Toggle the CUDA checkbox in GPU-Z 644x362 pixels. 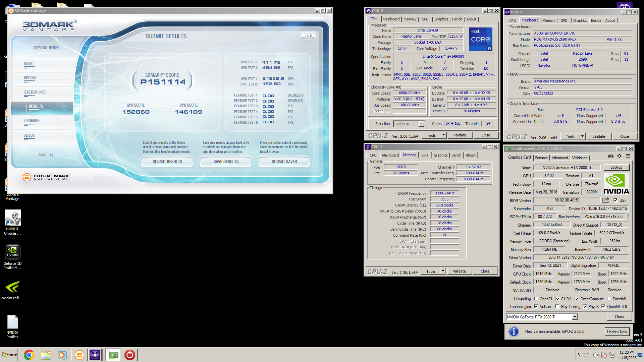click(557, 299)
